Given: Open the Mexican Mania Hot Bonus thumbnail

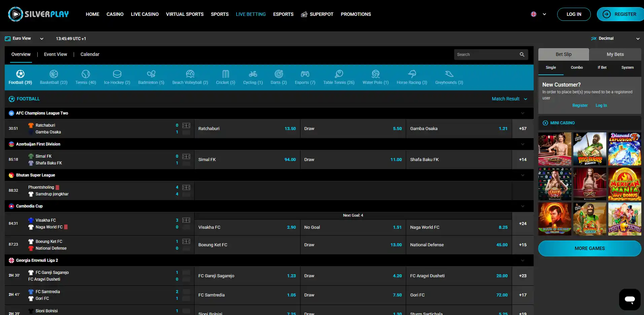Looking at the screenshot, I should tap(624, 184).
